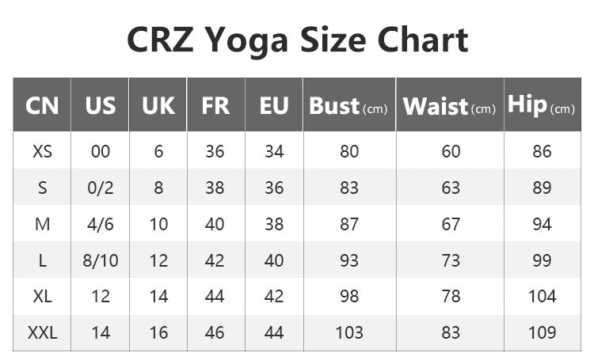Click the waist value 67 cell
This screenshot has width=594, height=364.
[x=451, y=224]
